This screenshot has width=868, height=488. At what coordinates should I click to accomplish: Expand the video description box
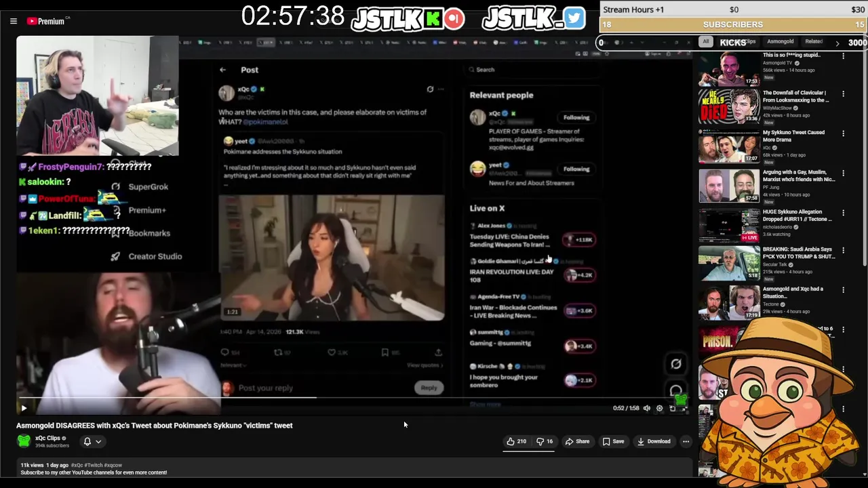355,468
